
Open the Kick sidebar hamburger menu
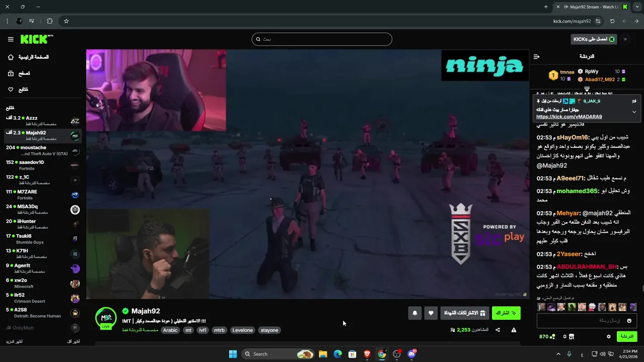tap(11, 39)
